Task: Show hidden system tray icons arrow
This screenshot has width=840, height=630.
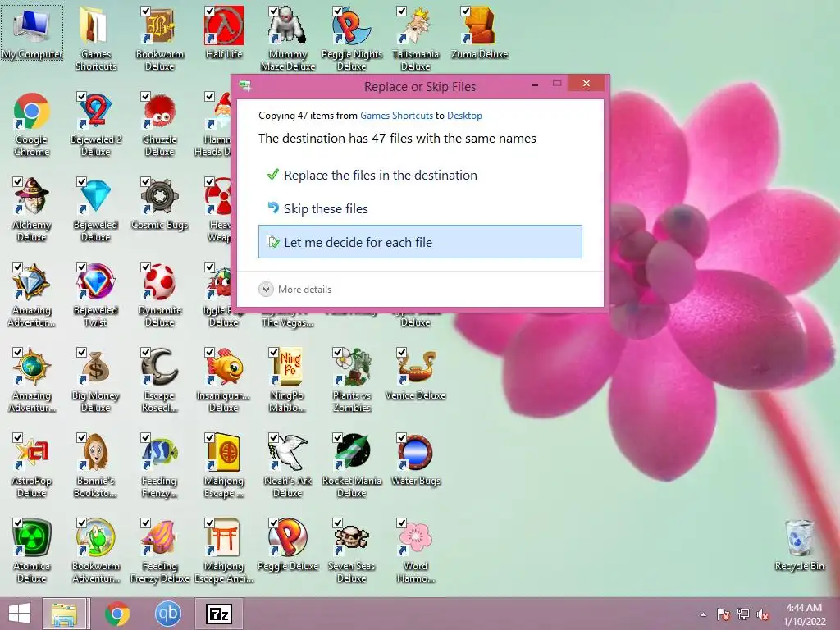Action: tap(703, 614)
